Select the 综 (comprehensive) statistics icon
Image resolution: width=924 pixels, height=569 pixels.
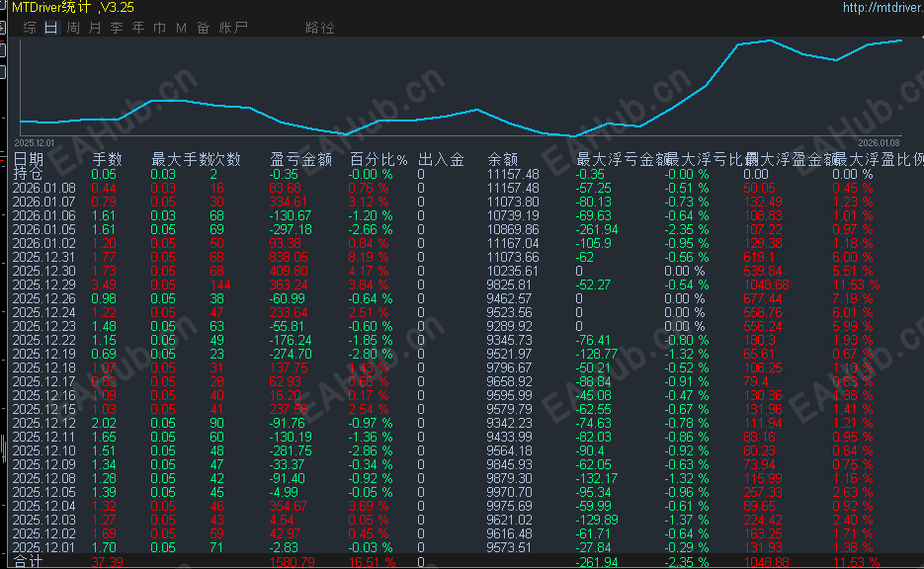point(30,29)
